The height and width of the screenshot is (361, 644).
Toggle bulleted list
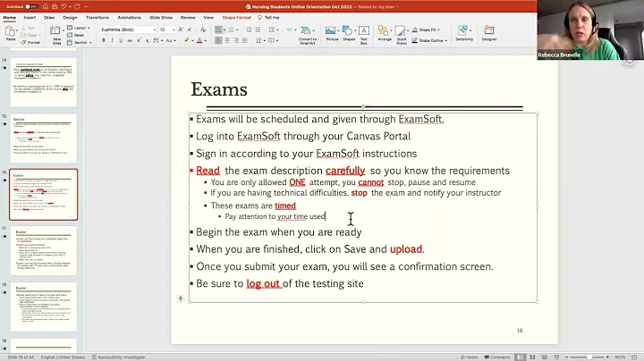(x=219, y=29)
